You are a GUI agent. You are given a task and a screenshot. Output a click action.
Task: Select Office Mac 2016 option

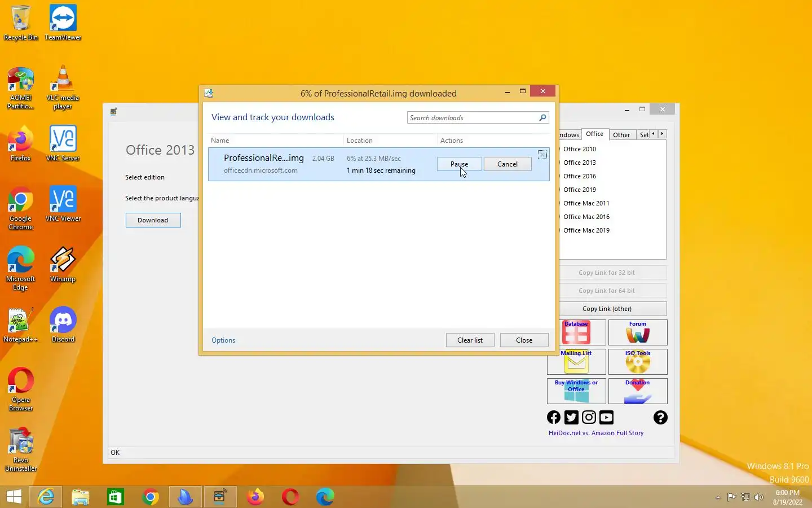coord(586,217)
